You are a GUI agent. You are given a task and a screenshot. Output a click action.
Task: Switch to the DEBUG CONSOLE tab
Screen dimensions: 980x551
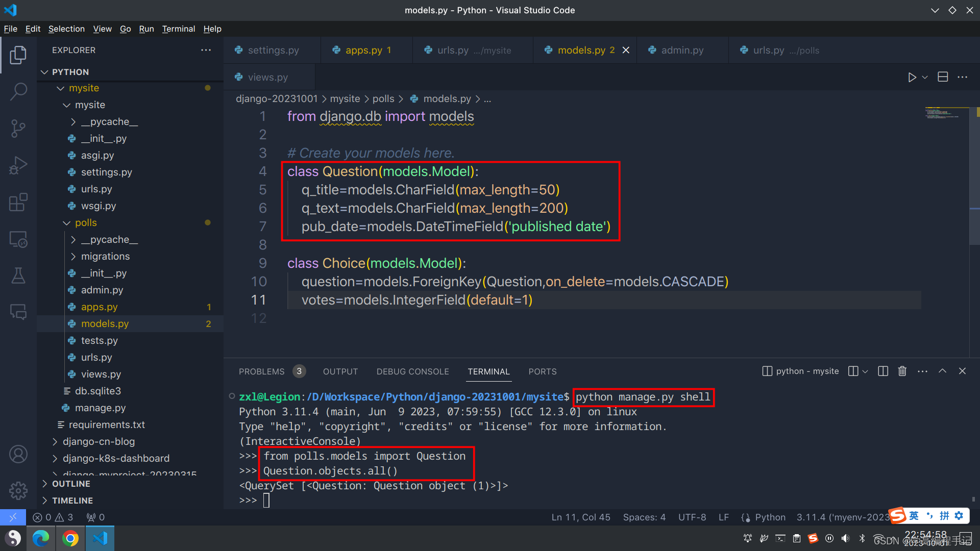(x=412, y=371)
